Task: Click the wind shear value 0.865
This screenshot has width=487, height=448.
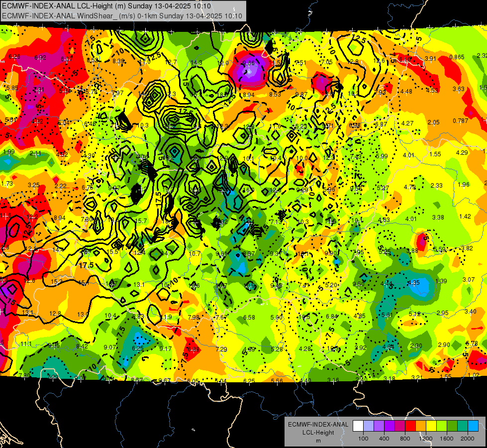Action: [x=457, y=57]
